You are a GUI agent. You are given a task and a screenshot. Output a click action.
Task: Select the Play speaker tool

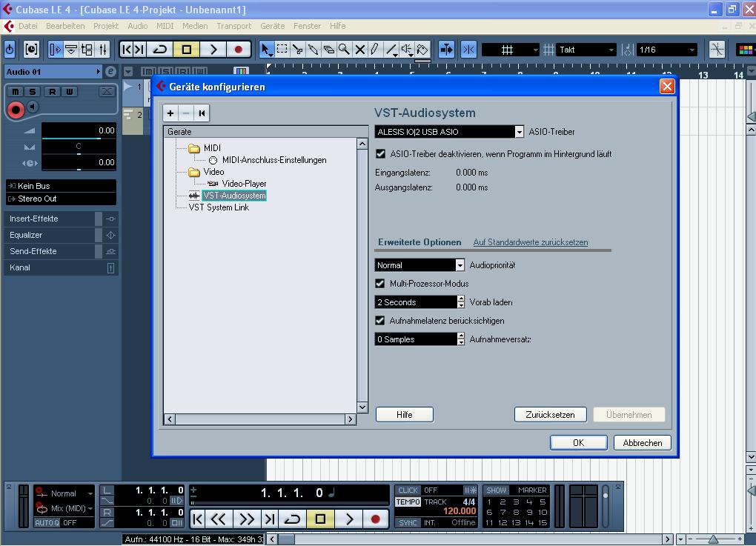tap(406, 49)
